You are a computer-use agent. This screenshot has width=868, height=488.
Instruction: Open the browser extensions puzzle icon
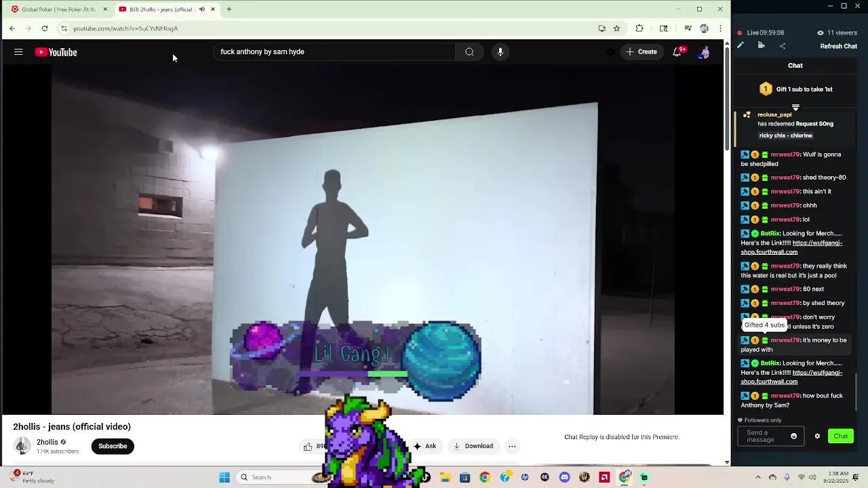[639, 28]
